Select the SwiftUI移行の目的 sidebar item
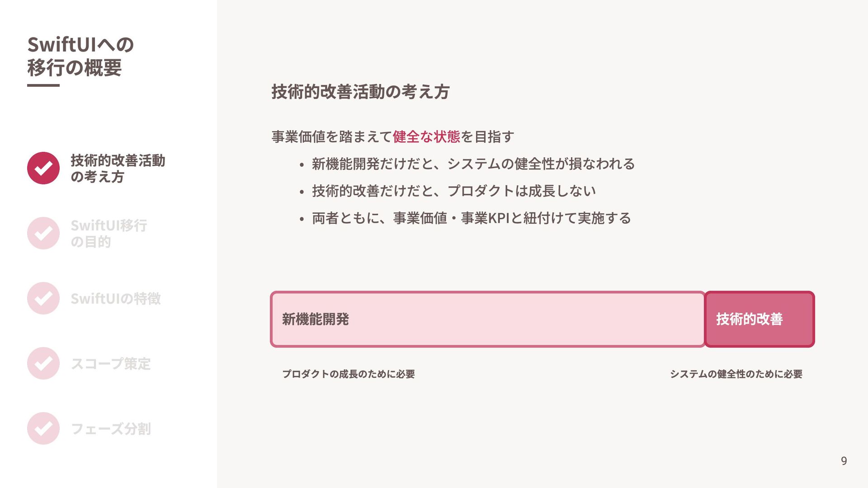 tap(108, 234)
